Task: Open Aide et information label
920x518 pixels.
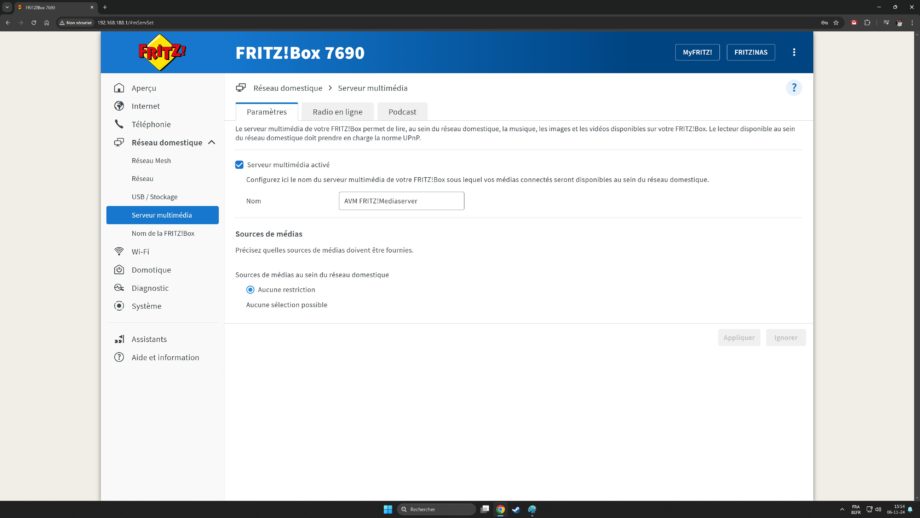Action: [165, 357]
